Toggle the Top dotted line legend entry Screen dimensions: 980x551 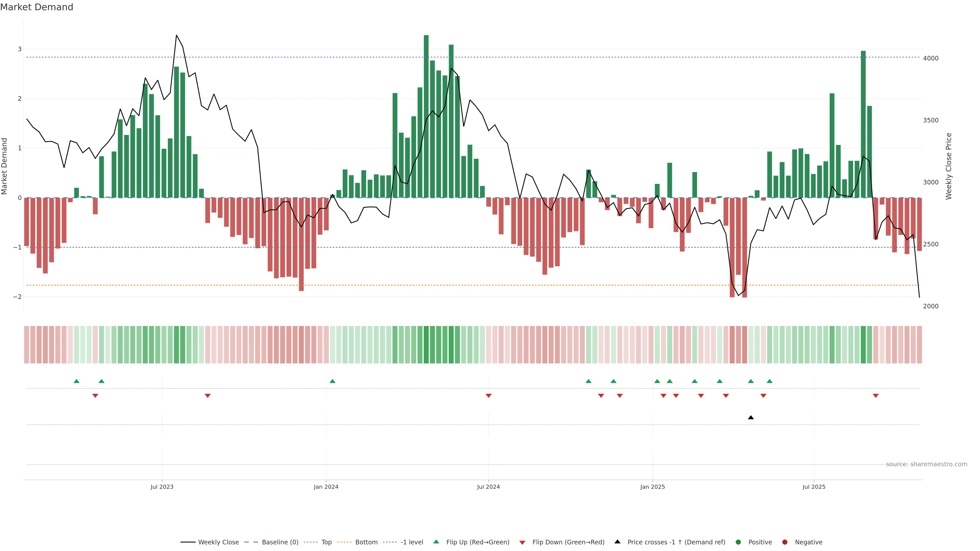(326, 542)
